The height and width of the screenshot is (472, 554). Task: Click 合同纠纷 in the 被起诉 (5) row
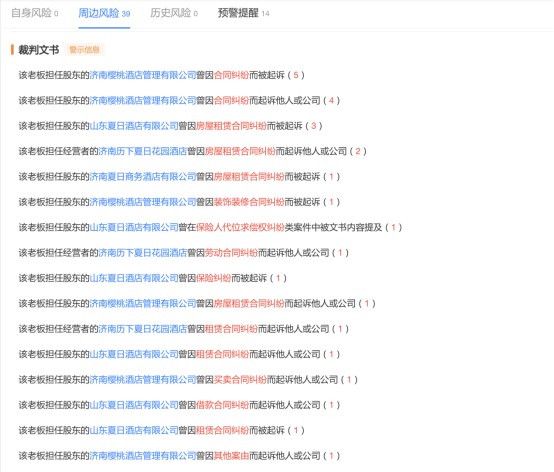231,75
